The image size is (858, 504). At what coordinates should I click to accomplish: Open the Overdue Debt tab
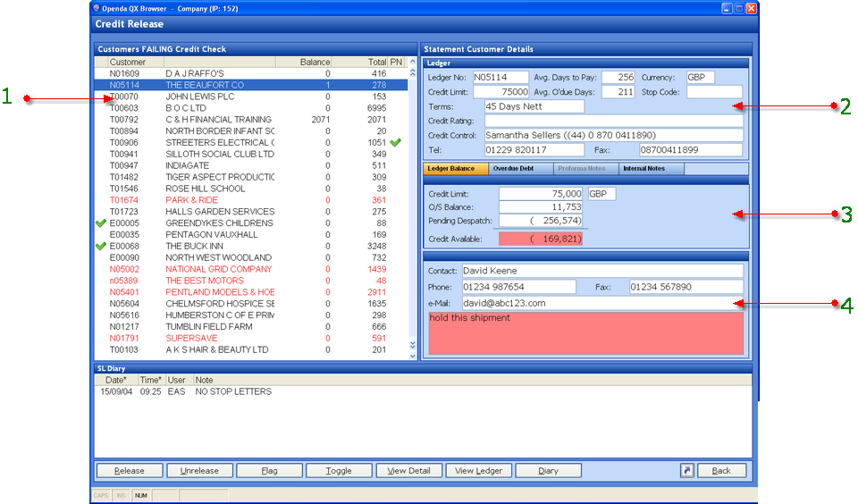[x=520, y=169]
